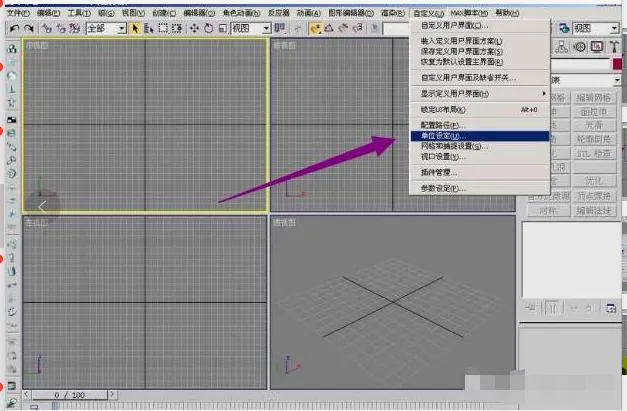Viewport: 627px width, 411px height.
Task: Open the 组(G) menu
Action: click(106, 13)
